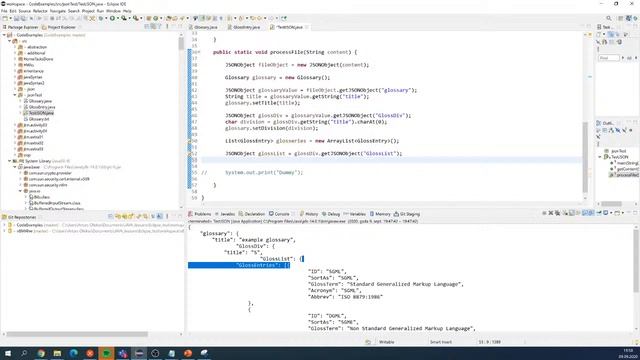This screenshot has width=640, height=360.
Task: Open the Debug view tab
Action: 331,214
